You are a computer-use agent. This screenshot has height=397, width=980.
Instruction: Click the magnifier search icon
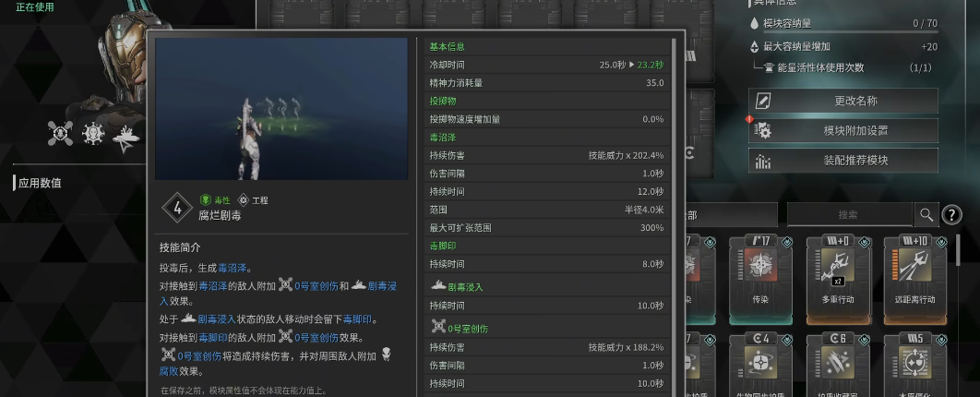point(926,215)
